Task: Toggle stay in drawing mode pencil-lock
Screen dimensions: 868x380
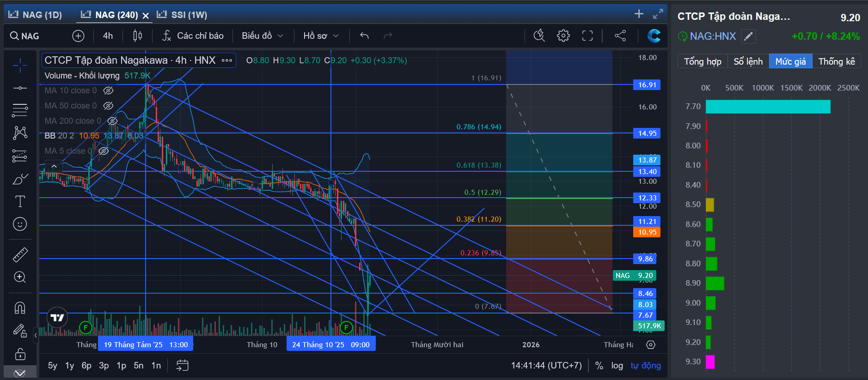Action: tap(20, 331)
